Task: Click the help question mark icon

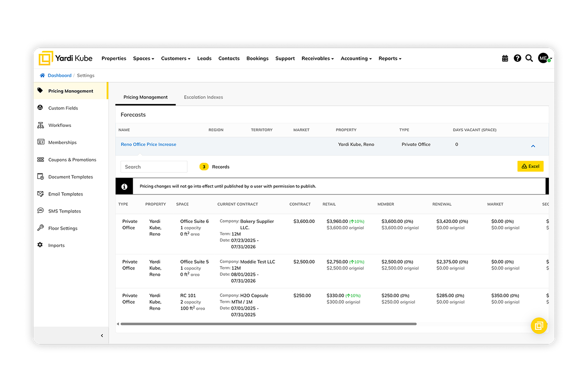Action: pos(517,58)
